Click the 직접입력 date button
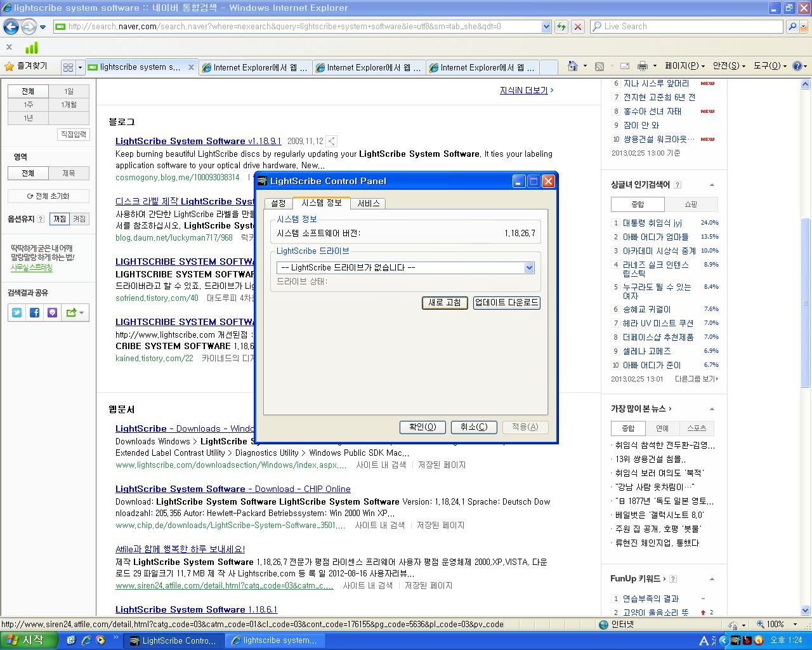 [x=73, y=135]
